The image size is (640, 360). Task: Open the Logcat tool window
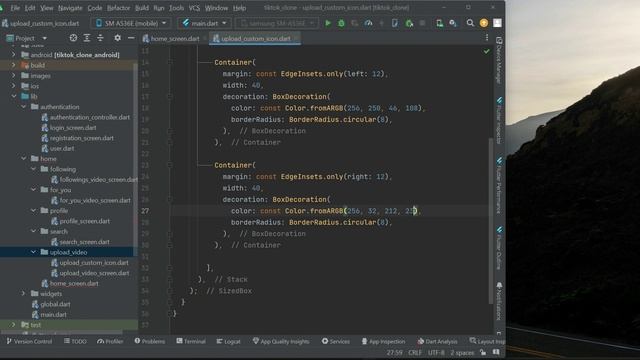[x=229, y=341]
